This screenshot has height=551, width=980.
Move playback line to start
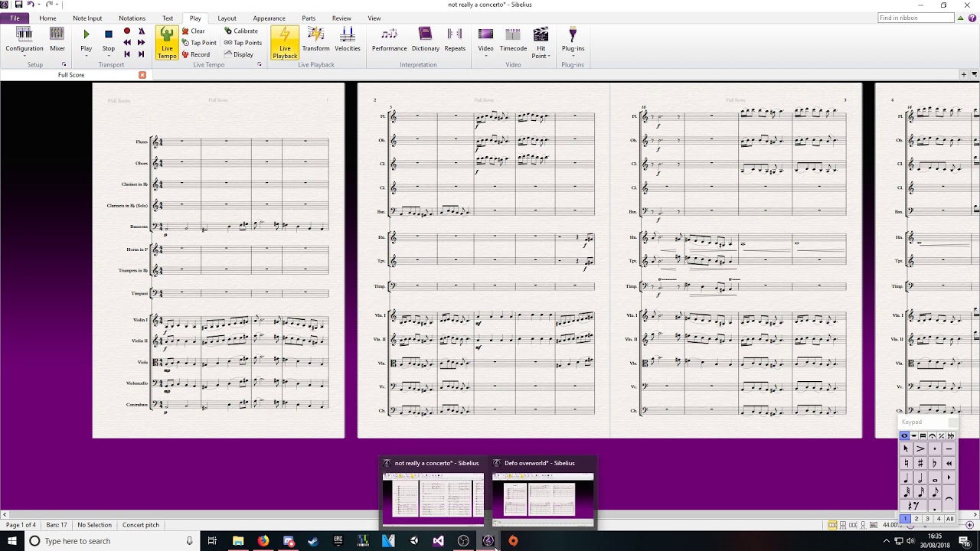pos(127,54)
